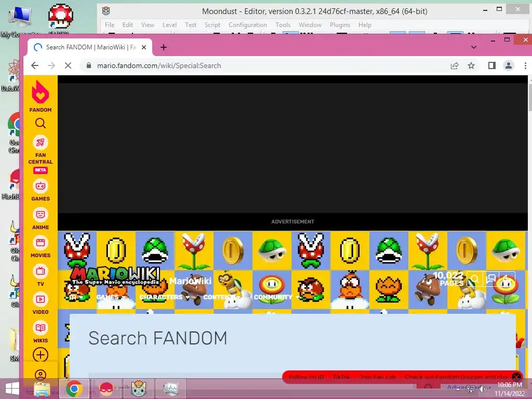Open the Window menu in Moondust Editor
Viewport: 532px width, 399px height.
point(310,25)
